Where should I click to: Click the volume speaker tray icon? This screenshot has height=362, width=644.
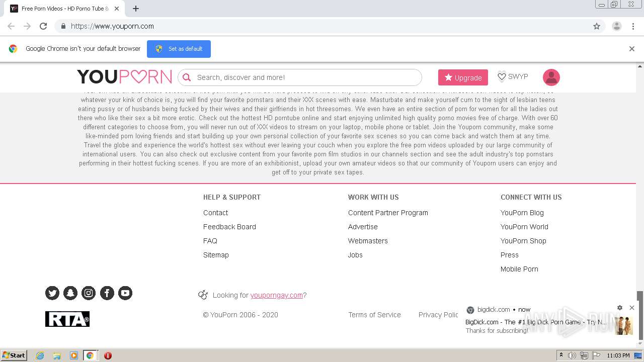pos(572,355)
